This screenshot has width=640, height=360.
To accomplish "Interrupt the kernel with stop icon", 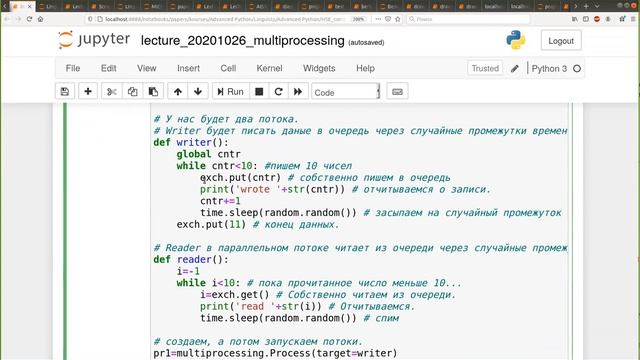I will [x=259, y=91].
